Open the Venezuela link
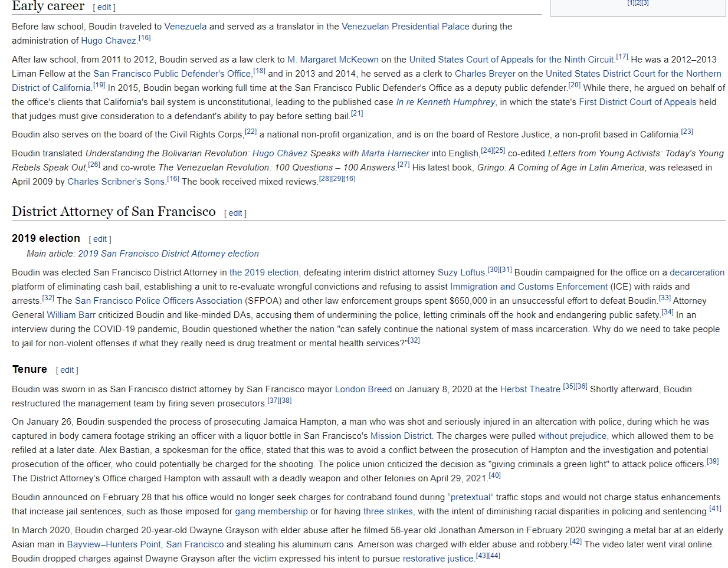The height and width of the screenshot is (568, 728). tap(185, 27)
